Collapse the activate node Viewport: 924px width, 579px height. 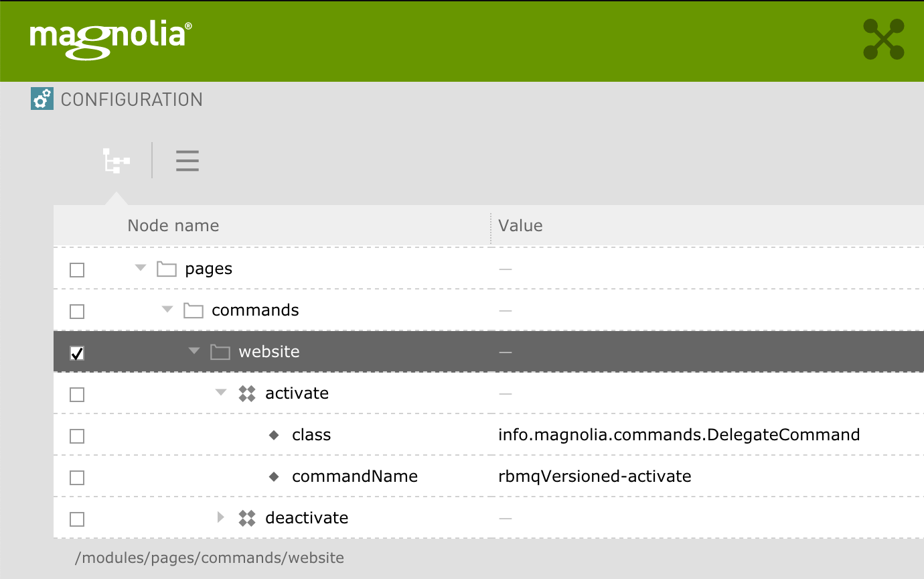click(221, 393)
